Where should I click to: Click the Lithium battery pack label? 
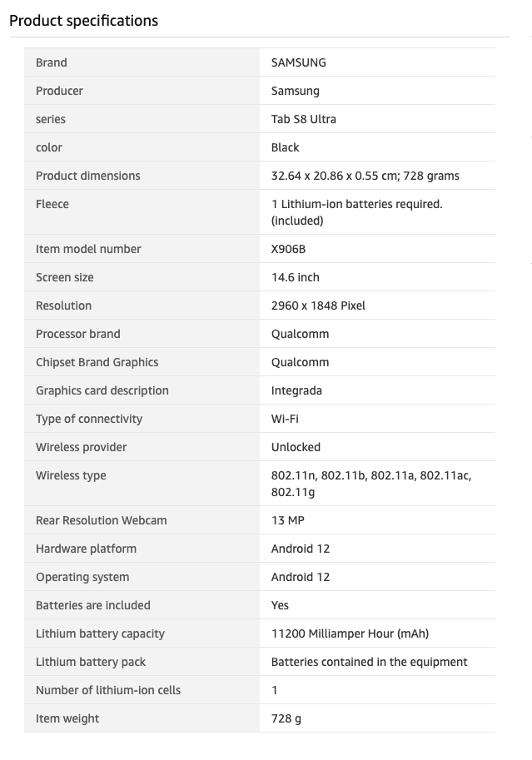pos(91,662)
